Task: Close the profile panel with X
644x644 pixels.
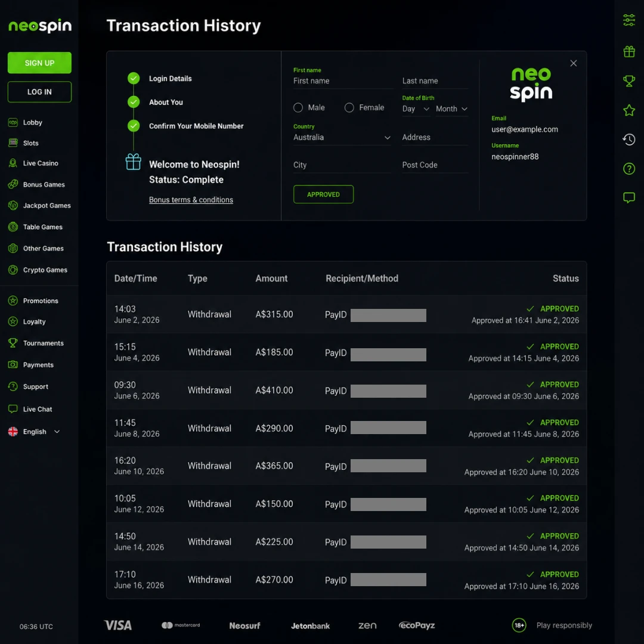Action: [574, 63]
